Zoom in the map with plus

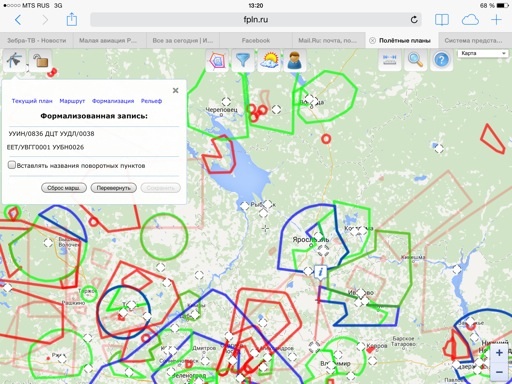(499, 353)
